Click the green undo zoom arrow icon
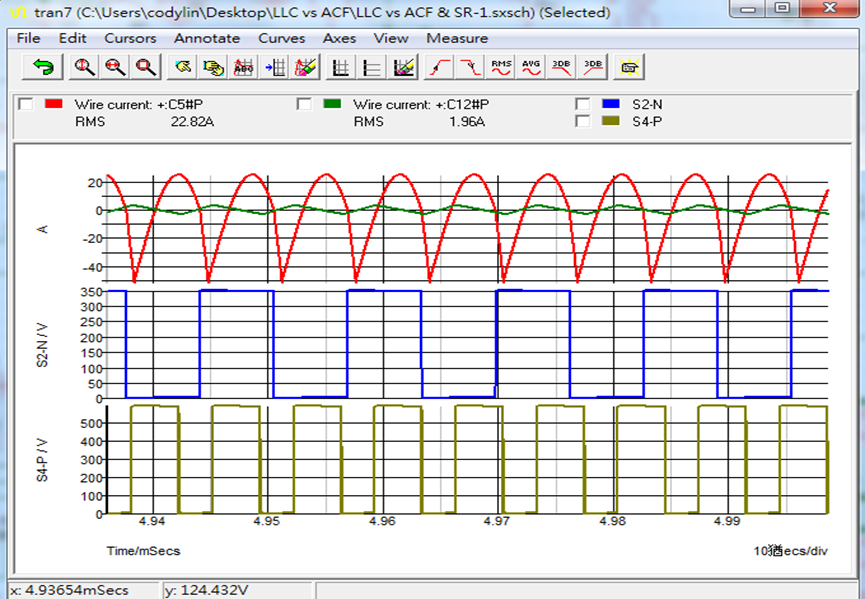 coord(43,67)
